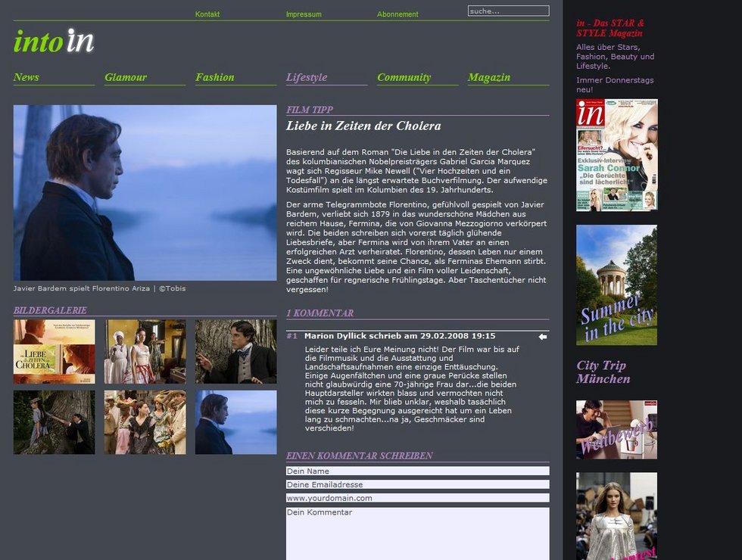Click the EINEN KOMMENTAR SCHREIBEN heading
This screenshot has height=560, width=742.
point(360,456)
